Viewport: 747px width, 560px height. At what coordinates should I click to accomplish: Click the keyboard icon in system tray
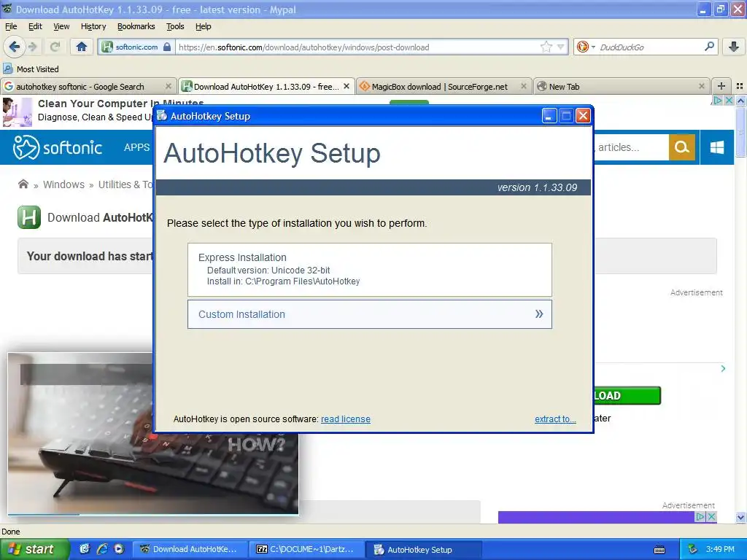coord(659,550)
